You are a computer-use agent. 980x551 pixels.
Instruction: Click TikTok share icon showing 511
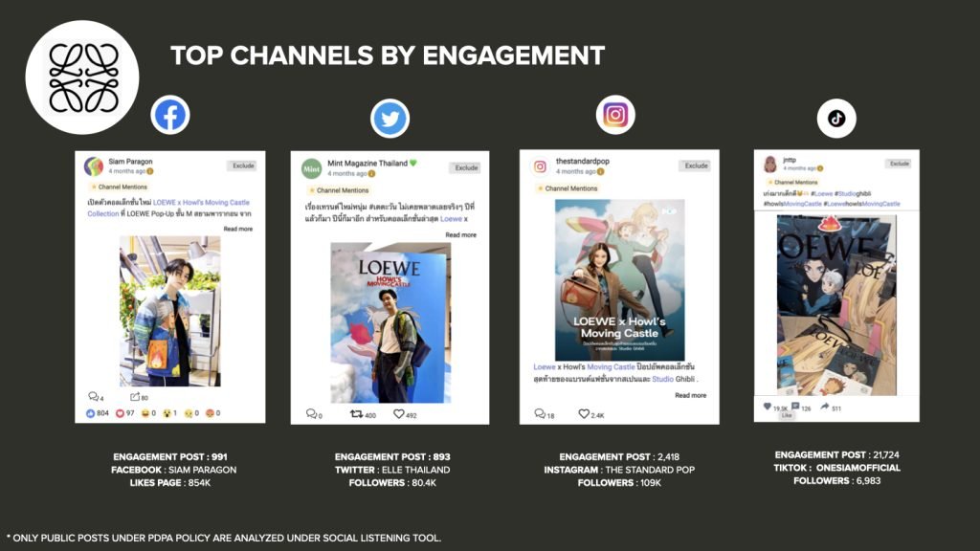(x=825, y=407)
